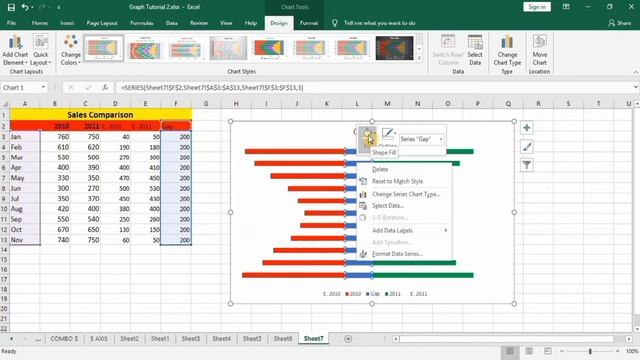
Task: Click Insert Function fx icon
Action: [105, 87]
